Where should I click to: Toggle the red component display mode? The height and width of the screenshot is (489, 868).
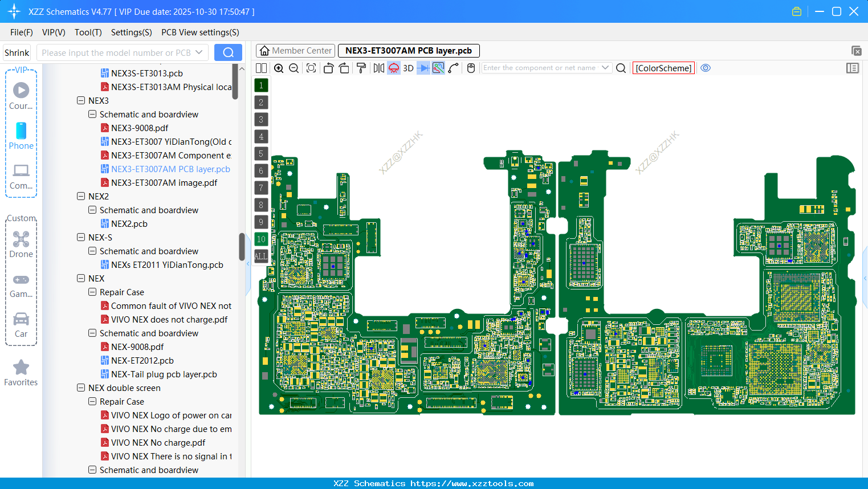pyautogui.click(x=393, y=68)
